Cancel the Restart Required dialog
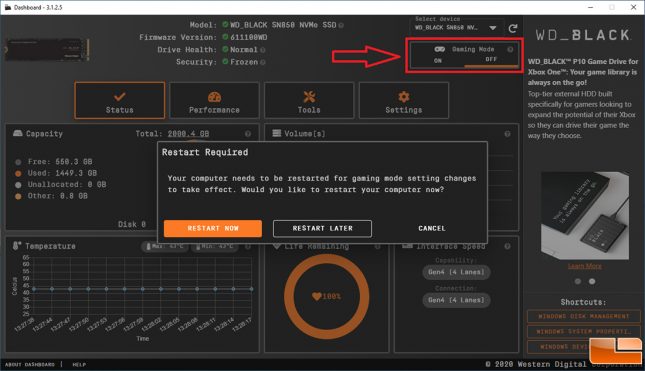 (x=432, y=228)
